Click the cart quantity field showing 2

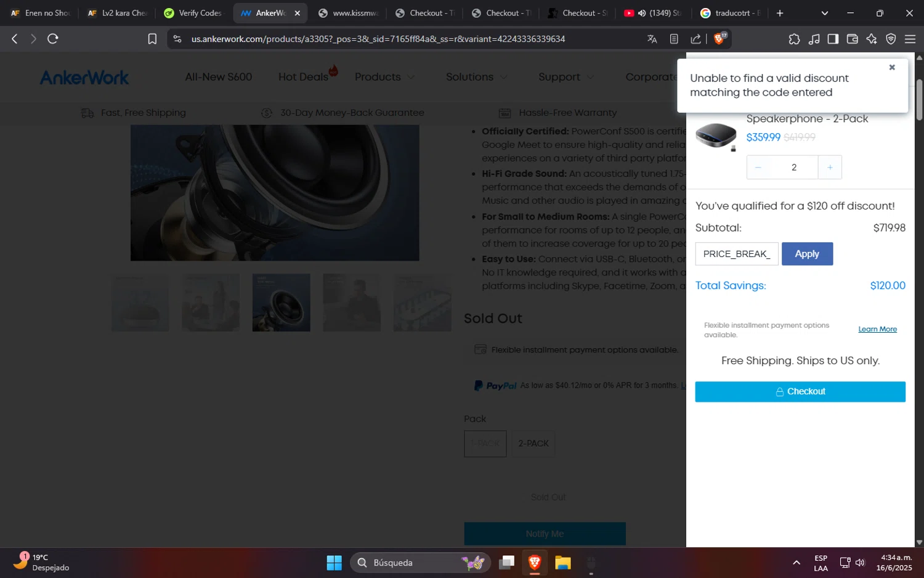pyautogui.click(x=794, y=168)
